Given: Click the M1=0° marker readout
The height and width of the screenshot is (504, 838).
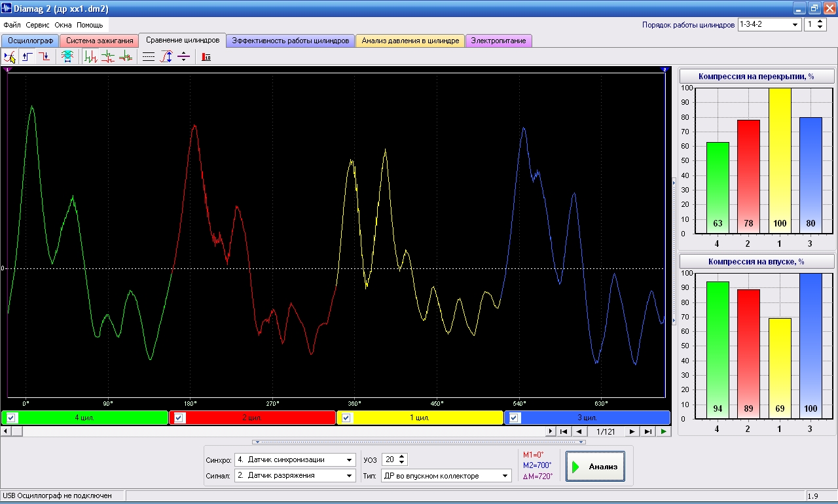Looking at the screenshot, I should click(x=533, y=454).
